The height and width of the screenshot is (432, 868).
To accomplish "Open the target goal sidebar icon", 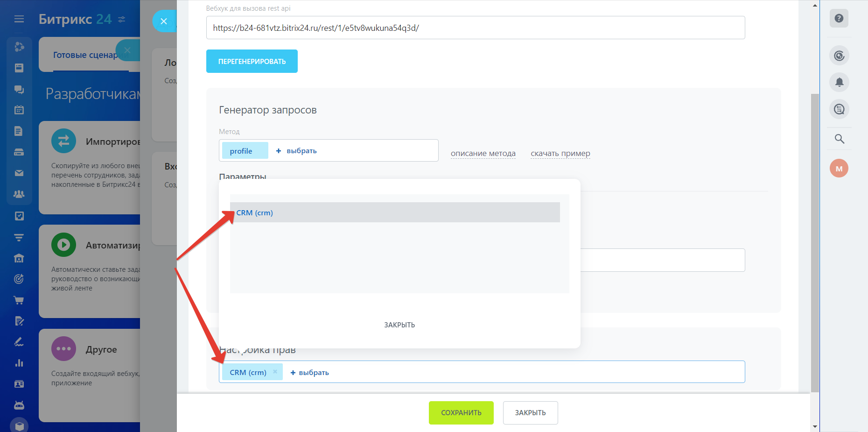I will [x=19, y=279].
